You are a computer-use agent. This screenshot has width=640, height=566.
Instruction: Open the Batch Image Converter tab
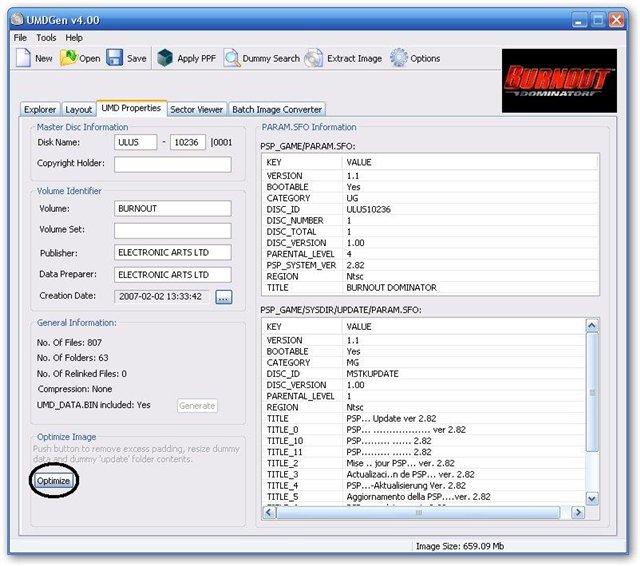coord(277,109)
